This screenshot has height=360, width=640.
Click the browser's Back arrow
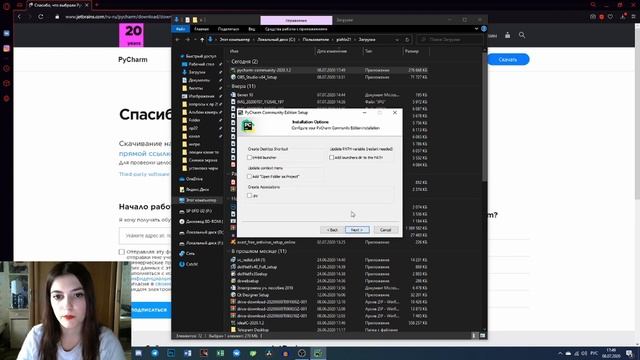tap(19, 17)
